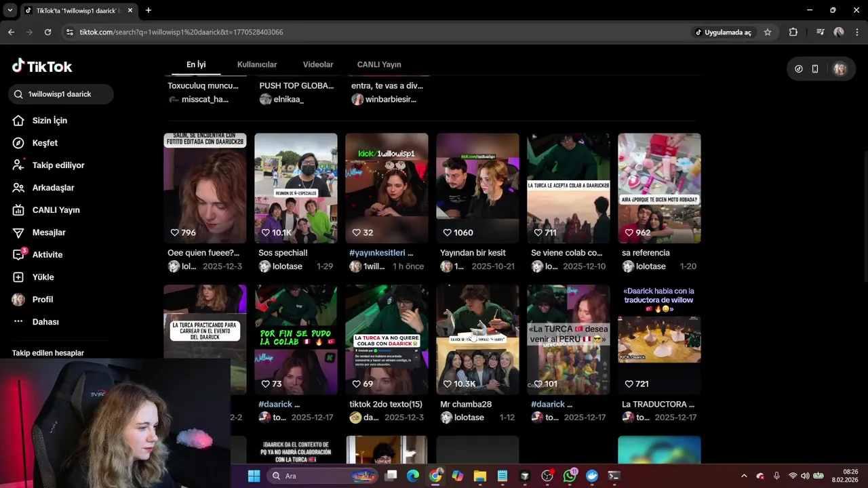Open new browser tab
The height and width of the screenshot is (488, 868).
[x=148, y=10]
